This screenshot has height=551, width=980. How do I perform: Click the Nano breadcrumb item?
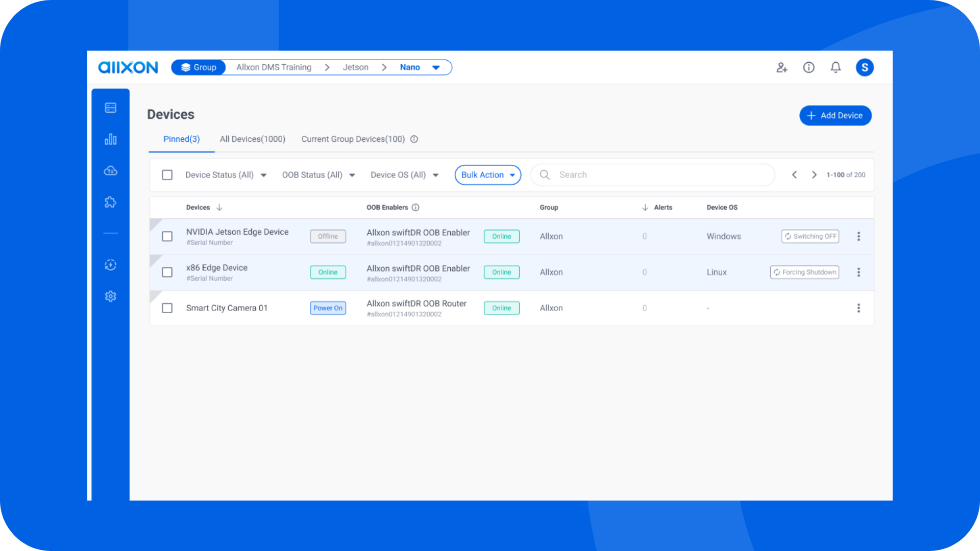tap(410, 67)
